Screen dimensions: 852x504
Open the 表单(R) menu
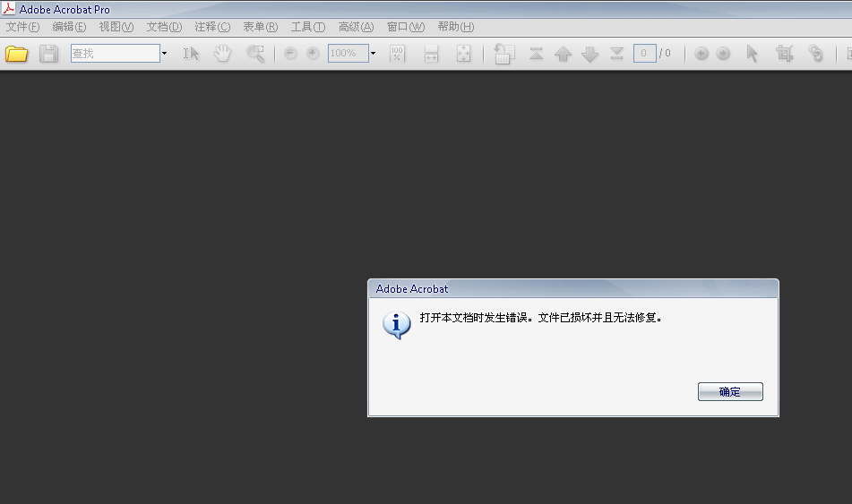tap(261, 27)
